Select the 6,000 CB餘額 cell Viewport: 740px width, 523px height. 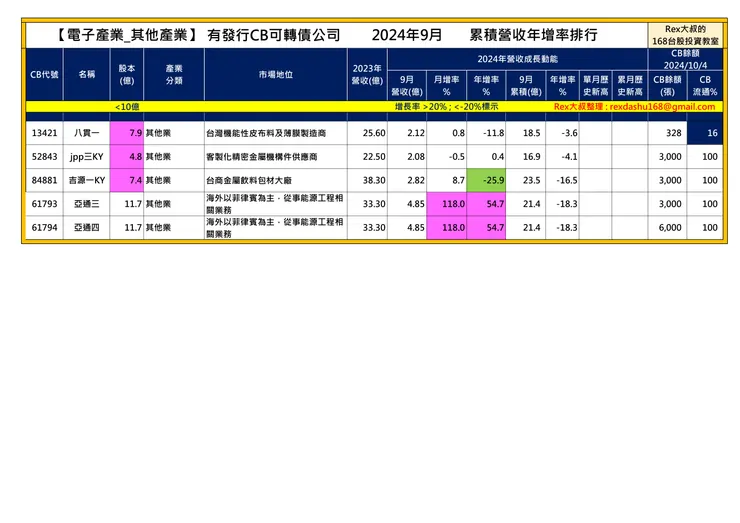click(x=667, y=228)
